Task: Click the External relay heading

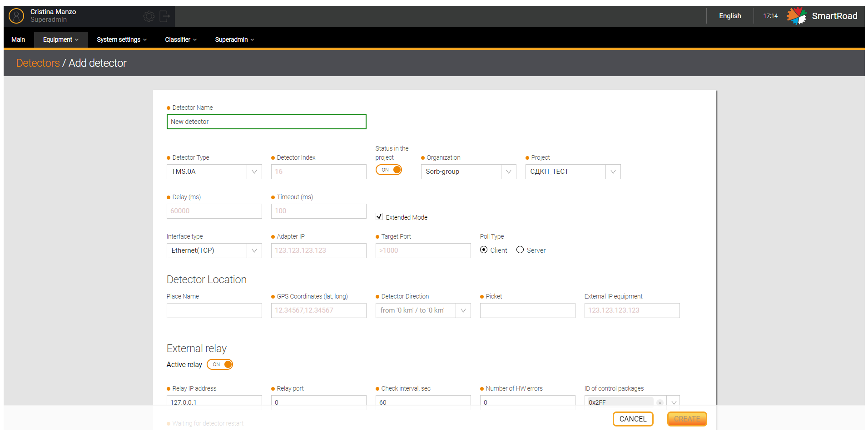Action: (x=197, y=348)
